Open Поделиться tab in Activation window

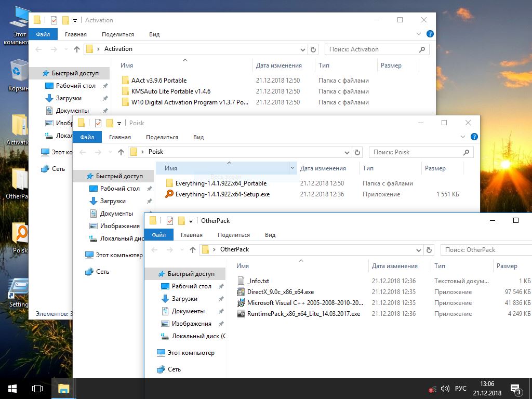click(118, 34)
